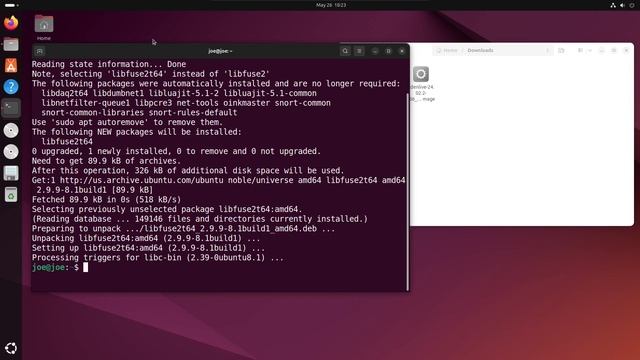Click the volume icon in the top bar
This screenshot has width=640, height=360.
(622, 5)
